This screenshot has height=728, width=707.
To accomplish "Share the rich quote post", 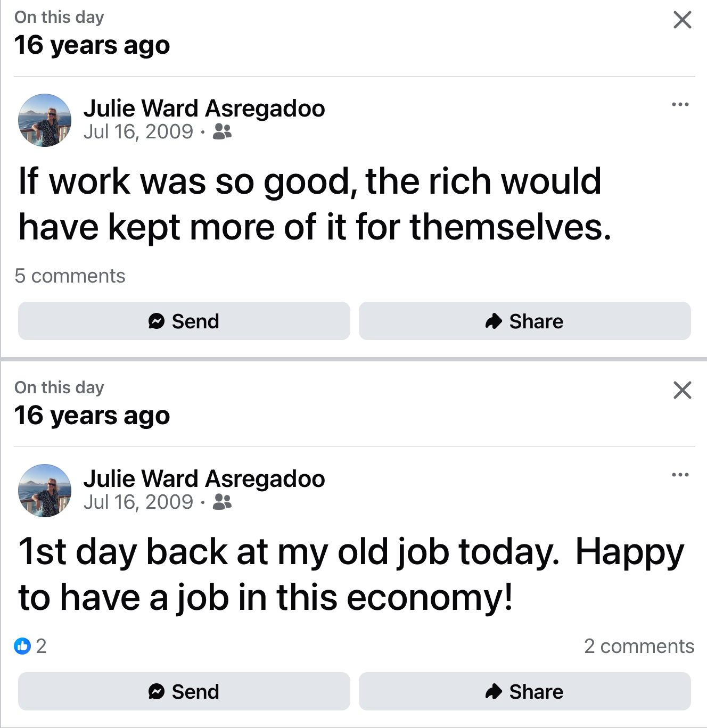I will point(524,321).
